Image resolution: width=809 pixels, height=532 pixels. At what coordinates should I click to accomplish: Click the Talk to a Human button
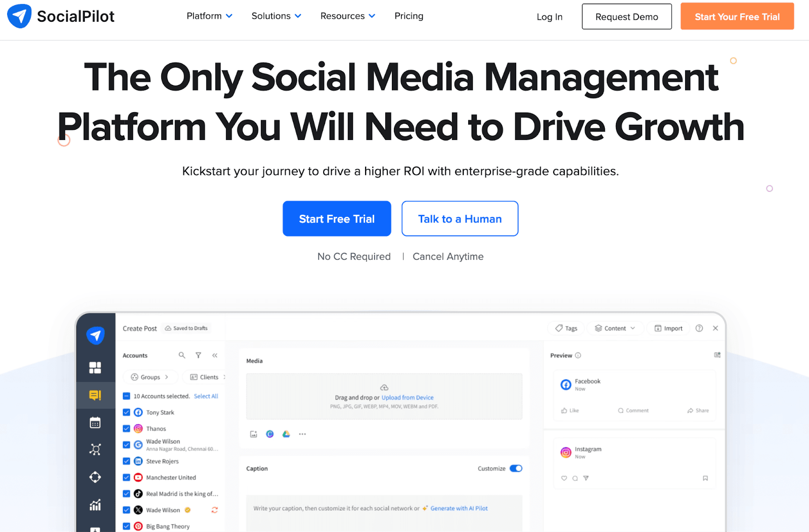tap(460, 219)
